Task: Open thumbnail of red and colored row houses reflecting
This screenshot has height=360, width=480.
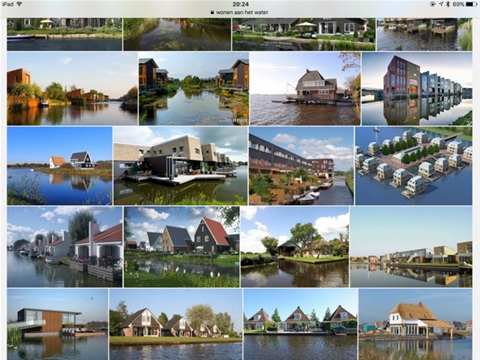Action: pos(417,89)
